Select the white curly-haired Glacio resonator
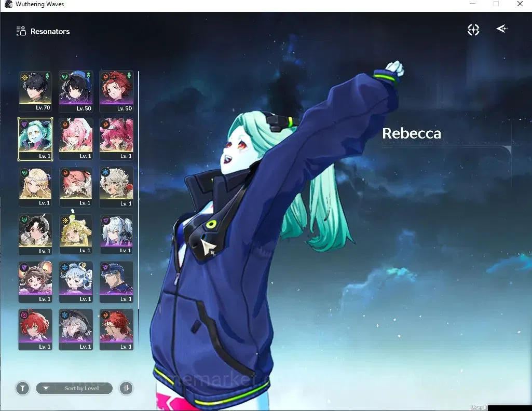Screen dimensions: 532x411 pyautogui.click(x=116, y=186)
